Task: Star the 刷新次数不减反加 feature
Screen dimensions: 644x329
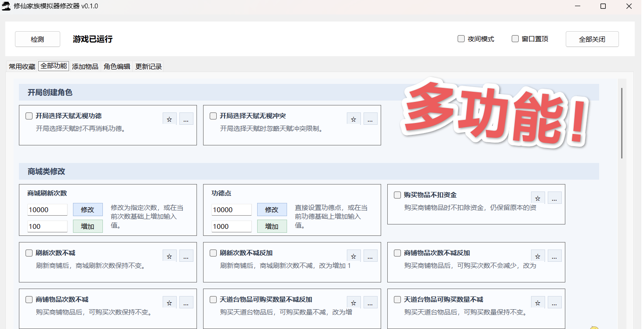Action: pyautogui.click(x=354, y=256)
